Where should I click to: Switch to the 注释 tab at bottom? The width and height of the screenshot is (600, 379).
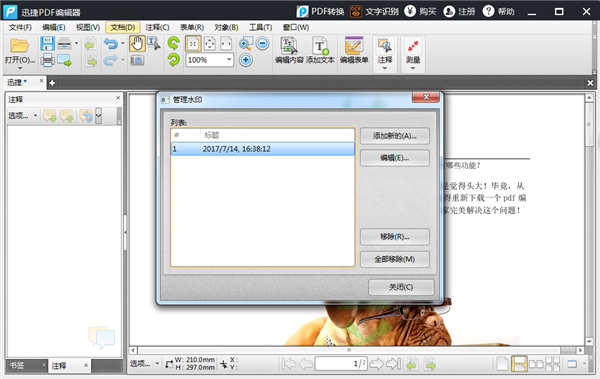(x=69, y=366)
